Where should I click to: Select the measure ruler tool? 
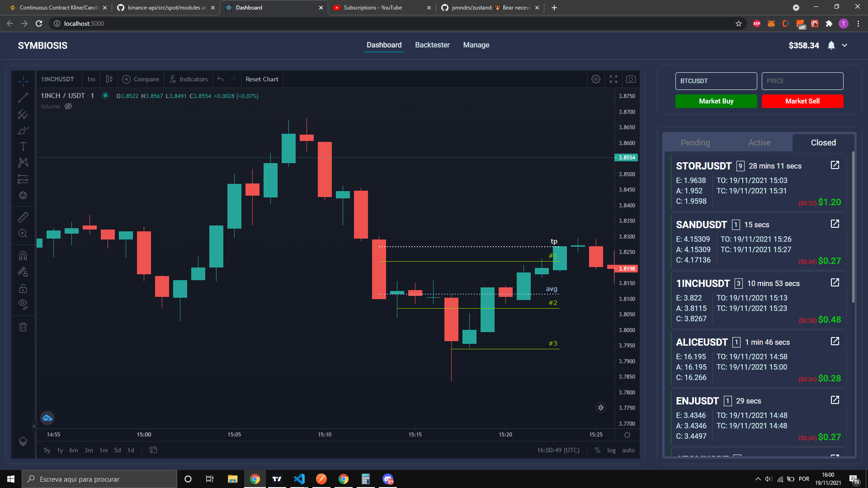click(x=23, y=217)
